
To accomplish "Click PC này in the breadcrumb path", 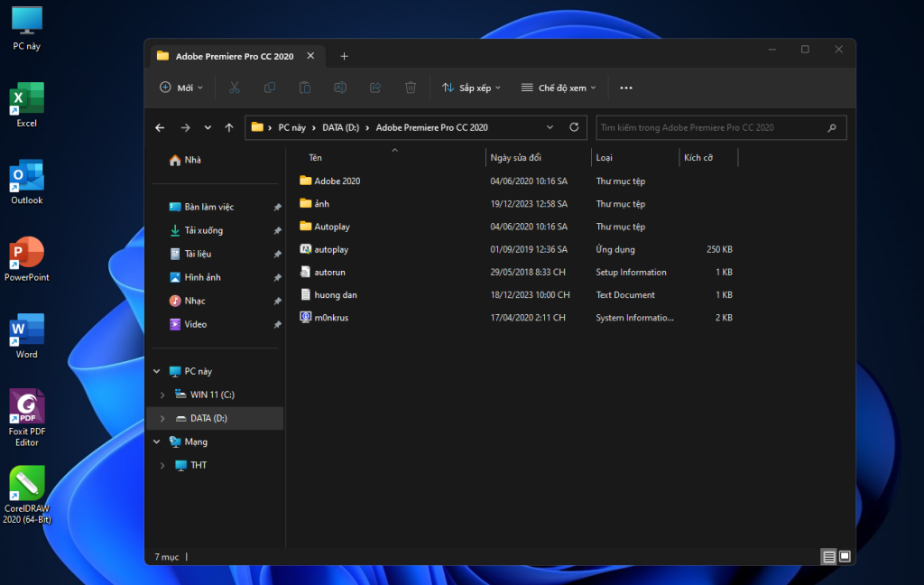I will [291, 127].
